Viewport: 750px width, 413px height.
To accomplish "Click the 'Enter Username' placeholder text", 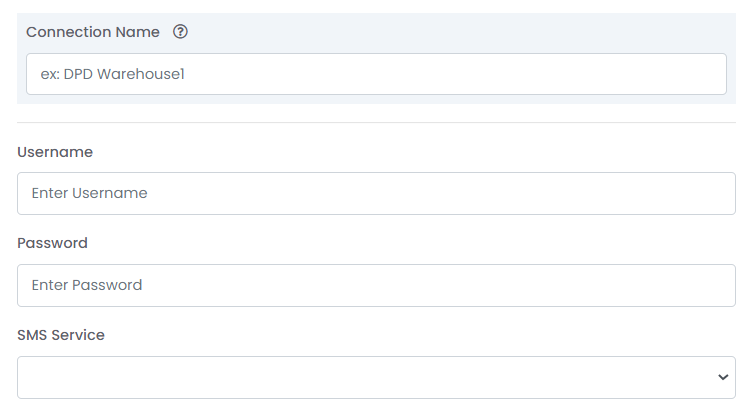I will 89,193.
